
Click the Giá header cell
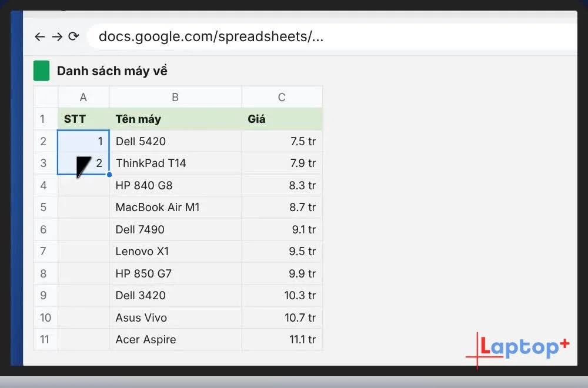(x=282, y=119)
